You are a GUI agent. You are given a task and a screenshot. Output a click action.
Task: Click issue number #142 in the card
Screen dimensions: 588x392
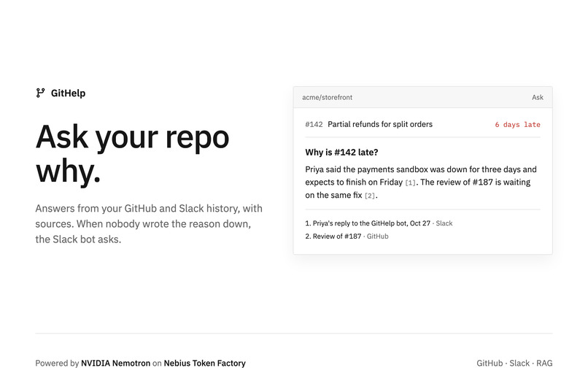[314, 124]
